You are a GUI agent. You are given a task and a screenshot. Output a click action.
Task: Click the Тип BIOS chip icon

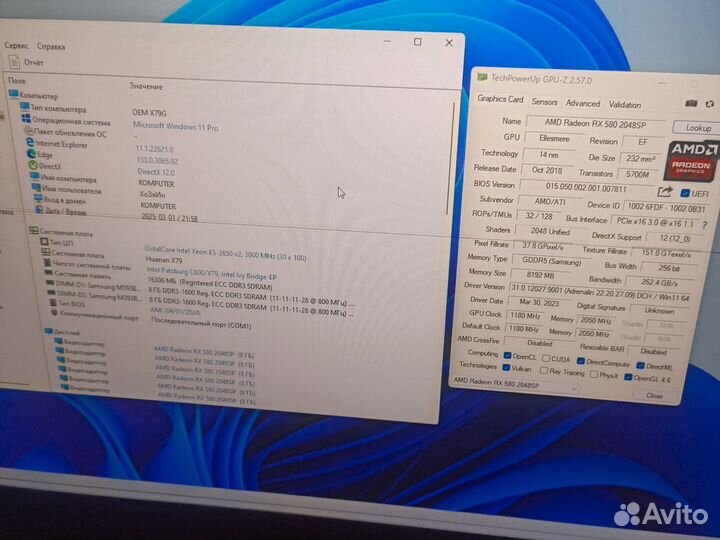click(53, 303)
